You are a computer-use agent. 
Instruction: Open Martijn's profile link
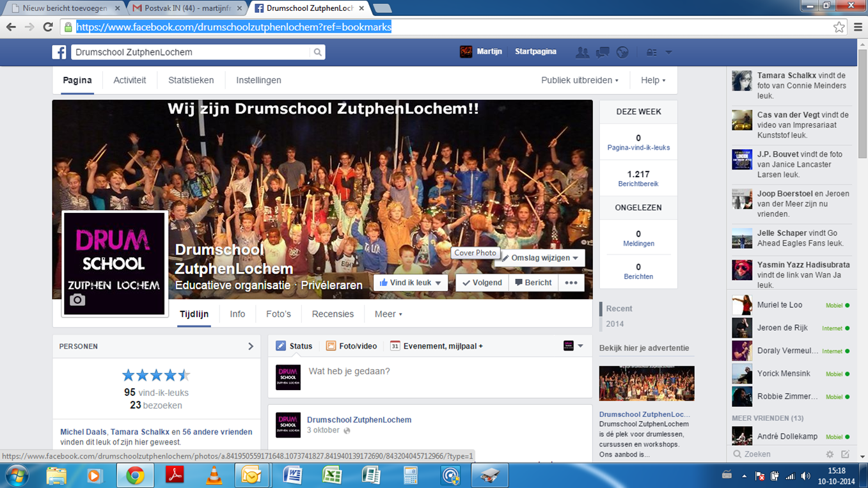481,52
